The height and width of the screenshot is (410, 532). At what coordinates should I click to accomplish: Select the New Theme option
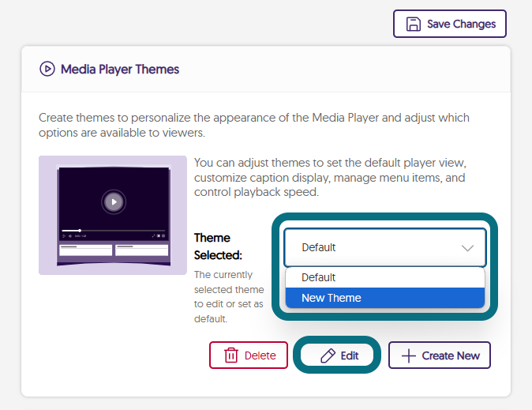point(384,298)
